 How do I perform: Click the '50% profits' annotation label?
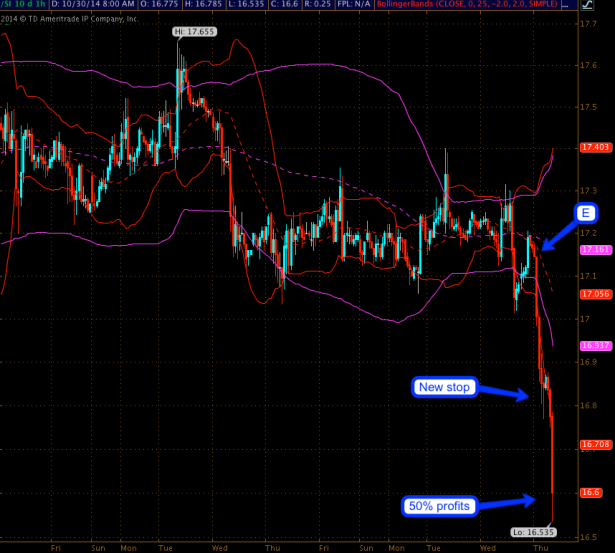point(438,505)
